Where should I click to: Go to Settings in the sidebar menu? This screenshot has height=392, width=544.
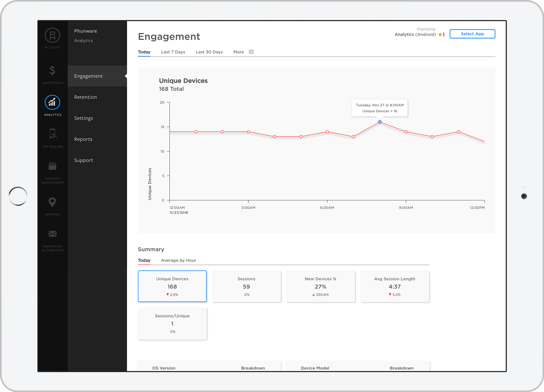(x=84, y=118)
